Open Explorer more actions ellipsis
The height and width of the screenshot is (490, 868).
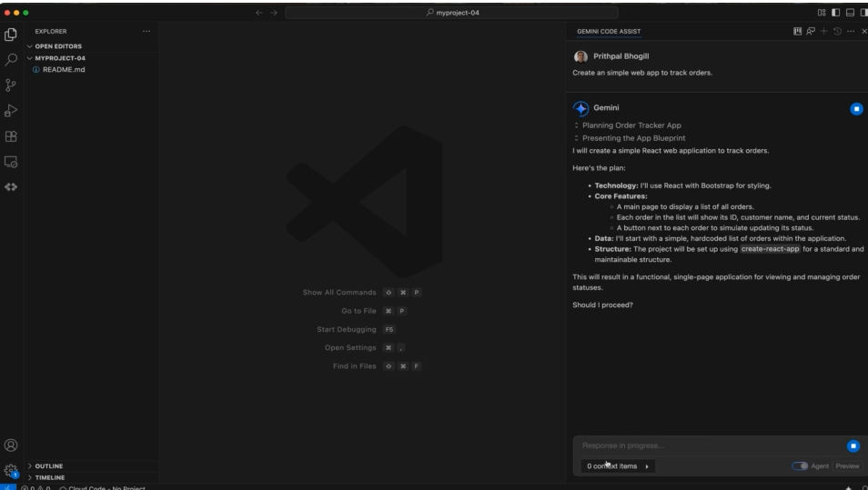tap(146, 32)
